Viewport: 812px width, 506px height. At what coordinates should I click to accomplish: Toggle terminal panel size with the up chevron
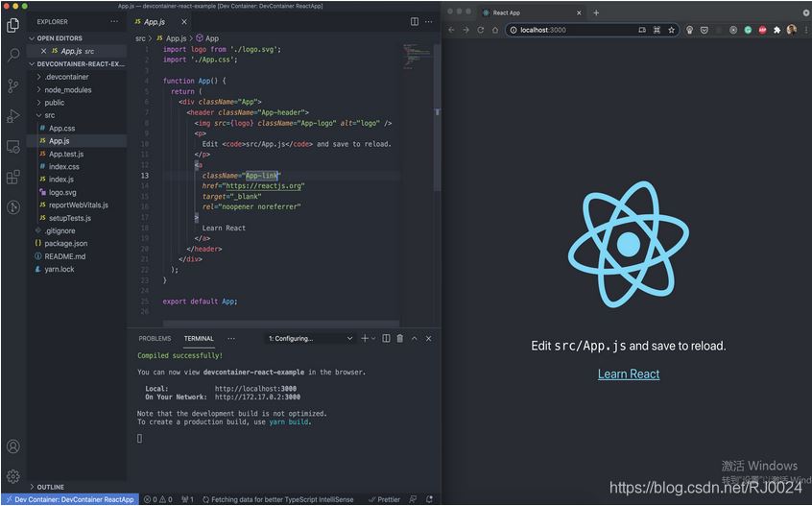pyautogui.click(x=415, y=338)
